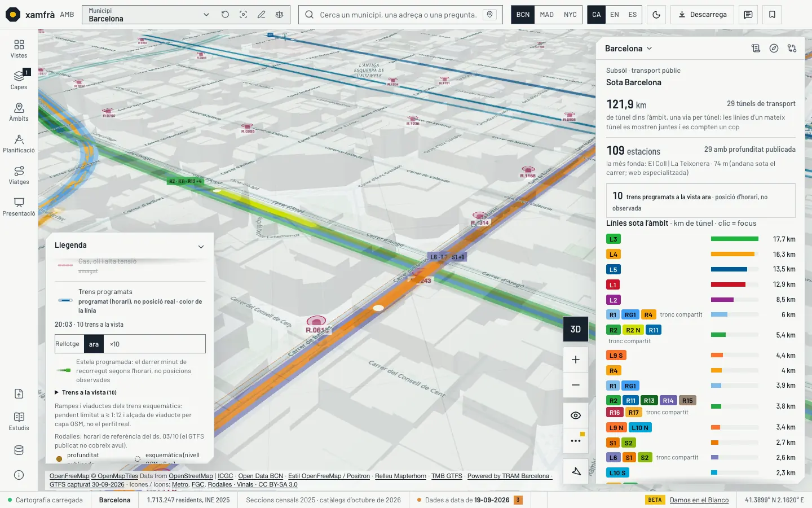
Task: Open the comments speech-bubble icon
Action: click(748, 15)
